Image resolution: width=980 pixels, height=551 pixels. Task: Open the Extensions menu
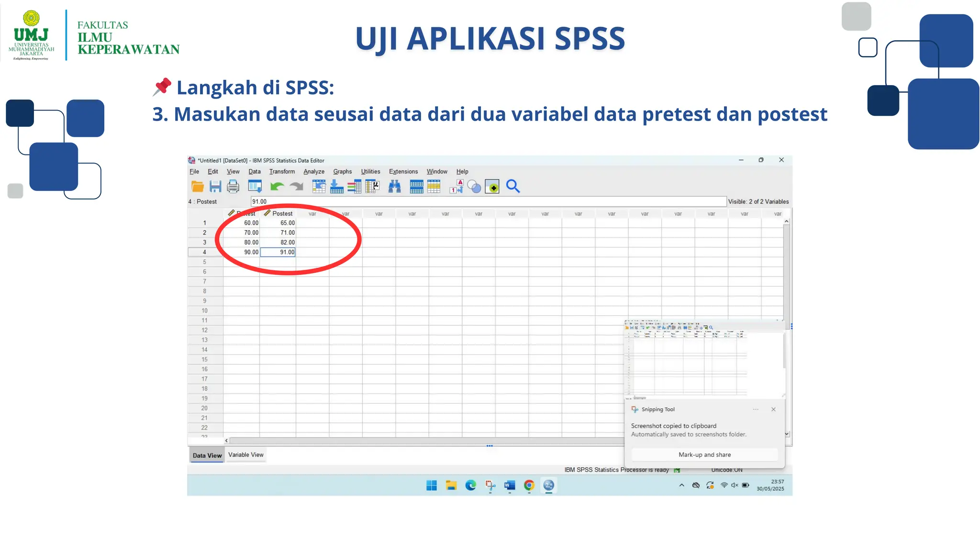[x=403, y=172]
